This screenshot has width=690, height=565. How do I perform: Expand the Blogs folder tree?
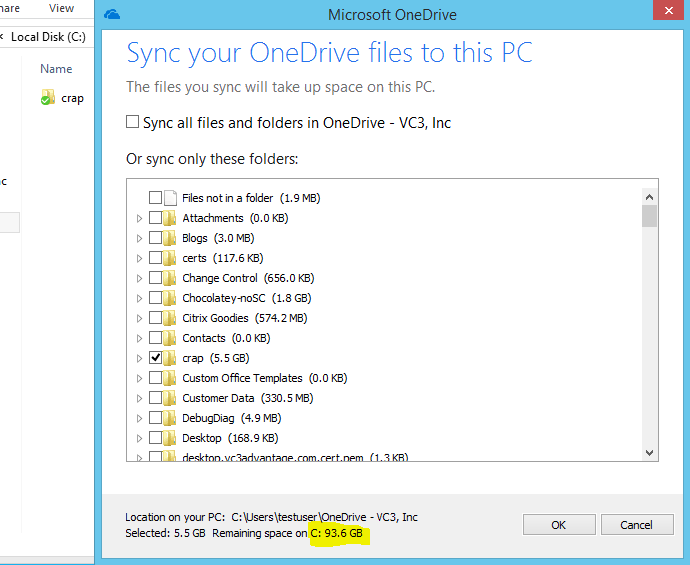[139, 238]
